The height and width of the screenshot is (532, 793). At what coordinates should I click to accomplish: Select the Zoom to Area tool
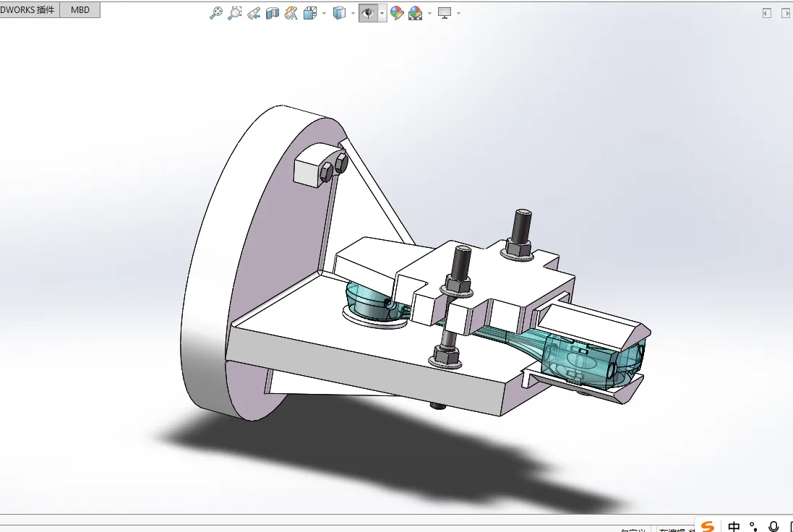[235, 13]
